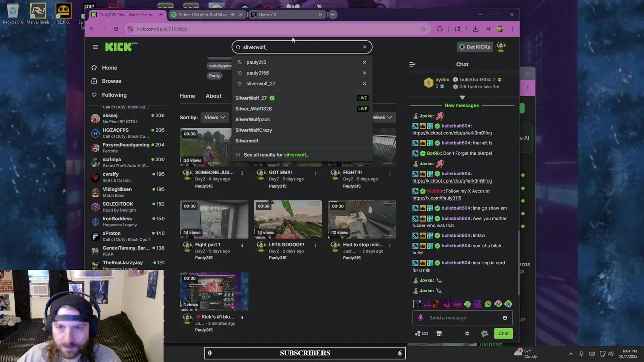This screenshot has width=644, height=362.
Task: Select SilverWolf_27 live search result
Action: [302, 98]
